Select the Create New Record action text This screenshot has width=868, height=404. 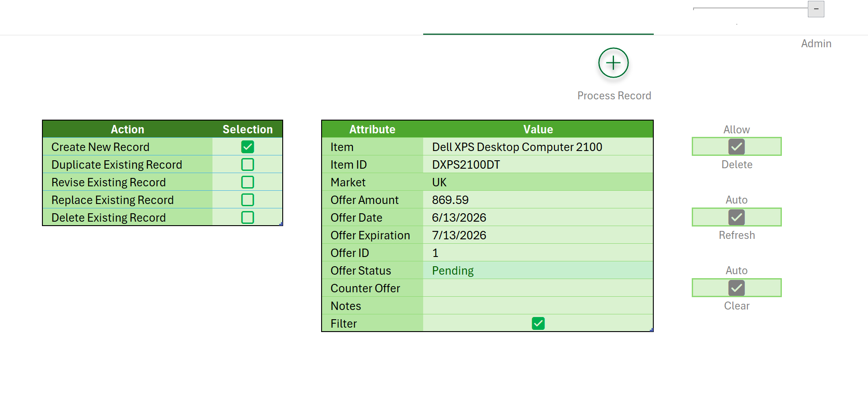tap(100, 147)
